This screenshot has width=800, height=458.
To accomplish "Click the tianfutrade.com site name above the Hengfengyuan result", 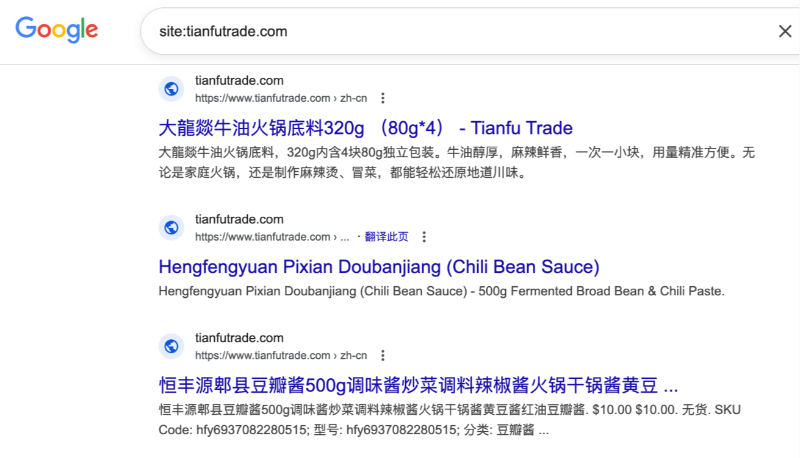I will pyautogui.click(x=239, y=220).
